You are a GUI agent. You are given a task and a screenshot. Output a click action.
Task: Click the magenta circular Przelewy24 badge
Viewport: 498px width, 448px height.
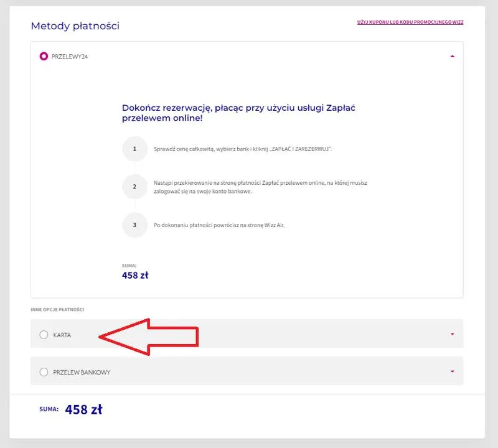point(43,56)
